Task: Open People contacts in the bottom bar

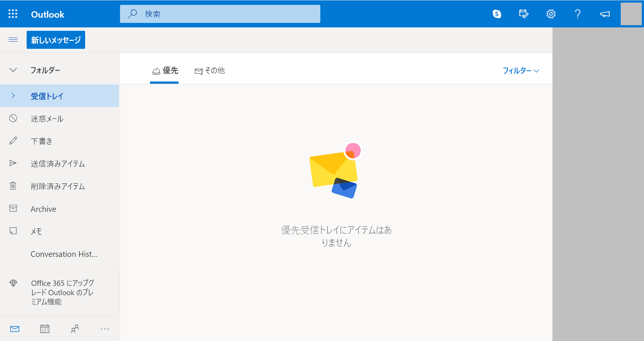Action: (x=75, y=329)
